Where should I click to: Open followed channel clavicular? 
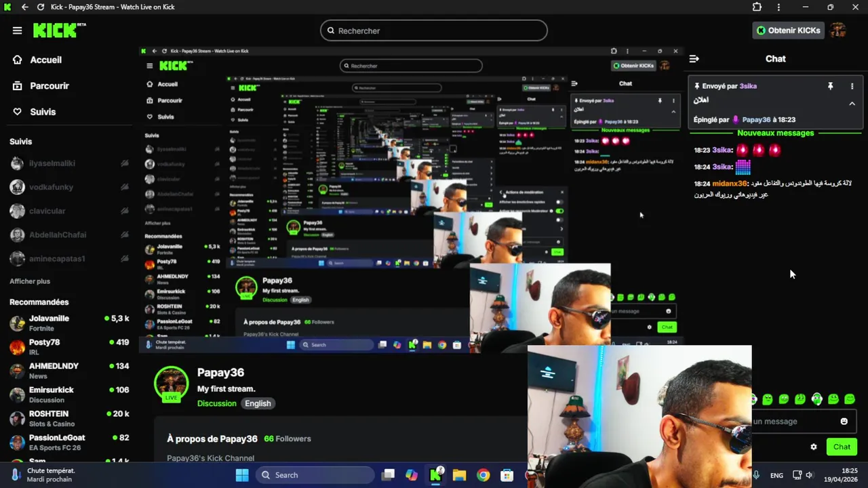(x=68, y=211)
